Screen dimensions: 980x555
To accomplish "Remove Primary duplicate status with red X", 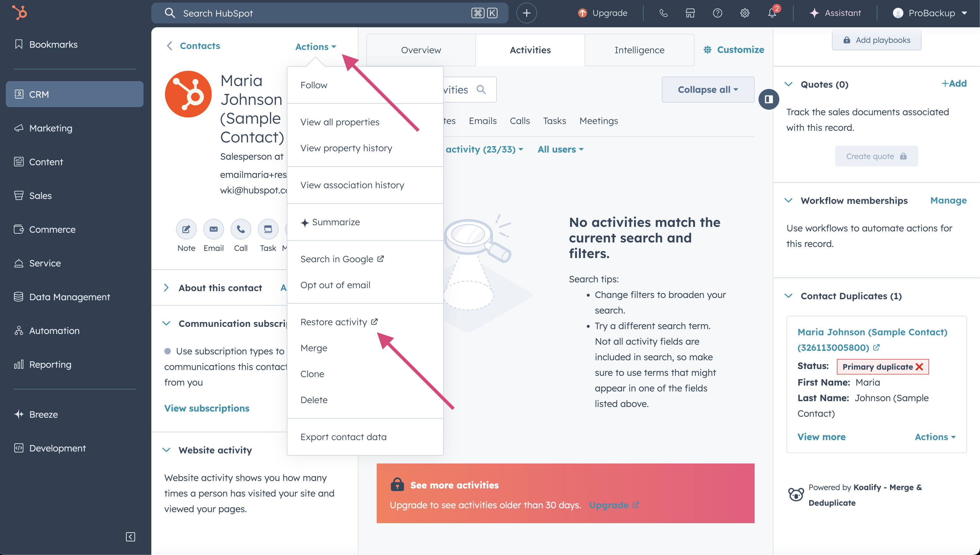I will [919, 367].
